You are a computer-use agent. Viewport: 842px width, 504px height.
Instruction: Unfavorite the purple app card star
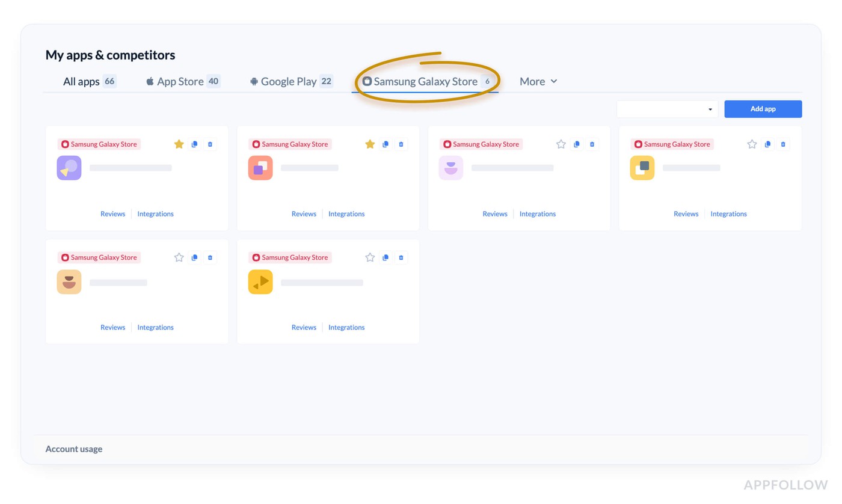[x=179, y=144]
